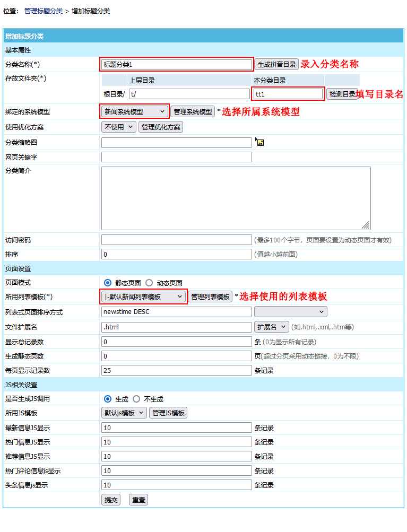
Task: Open 管理优化方案 button
Action: pyautogui.click(x=161, y=127)
